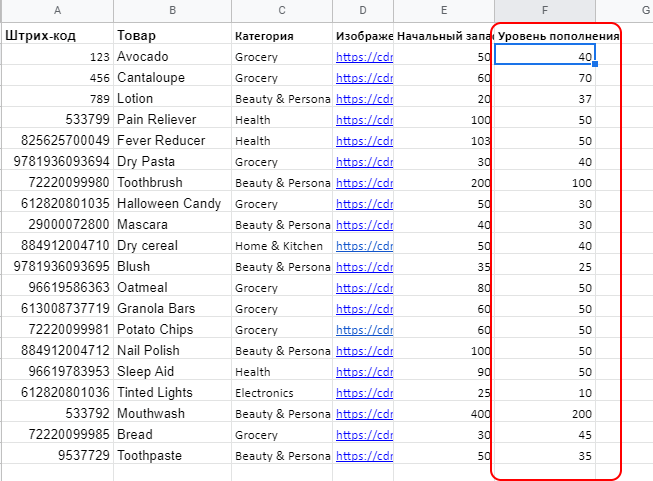The height and width of the screenshot is (481, 653).
Task: Open the image link in Dry cereal row
Action: (364, 246)
